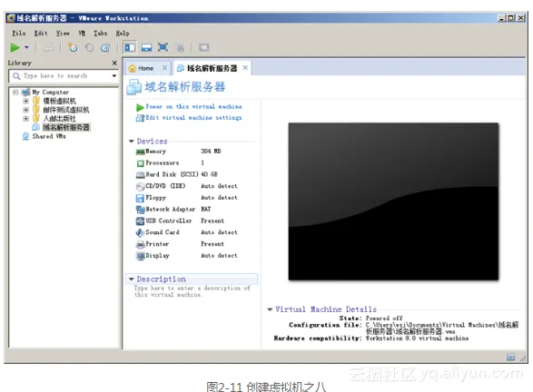Click the USB Controller device icon
The image size is (533, 392).
pyautogui.click(x=140, y=221)
